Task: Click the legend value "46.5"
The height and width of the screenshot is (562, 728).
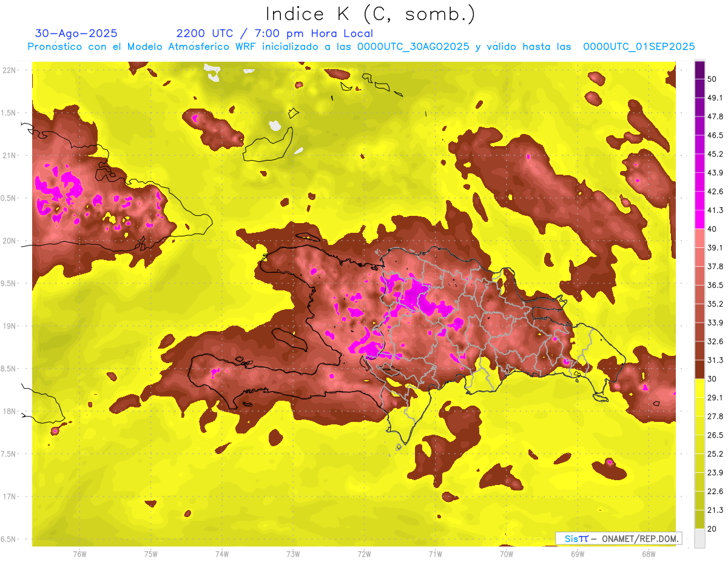Action: pyautogui.click(x=715, y=135)
